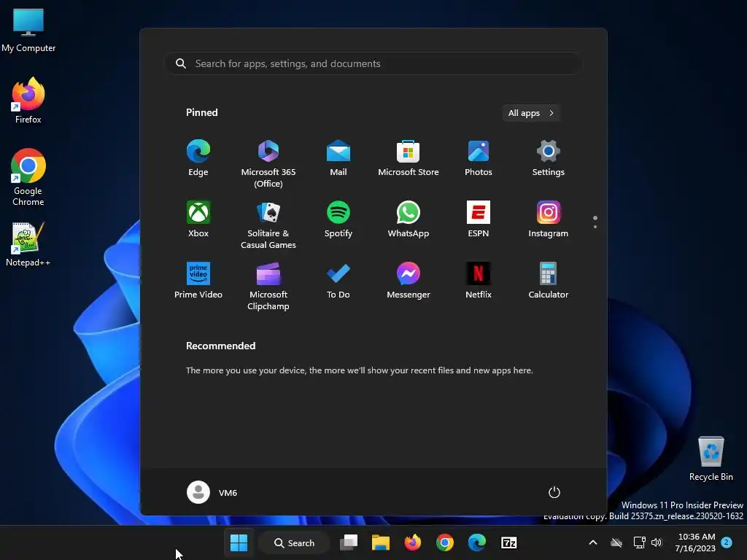The image size is (747, 560).
Task: Open the notification badge in taskbar
Action: pos(727,542)
